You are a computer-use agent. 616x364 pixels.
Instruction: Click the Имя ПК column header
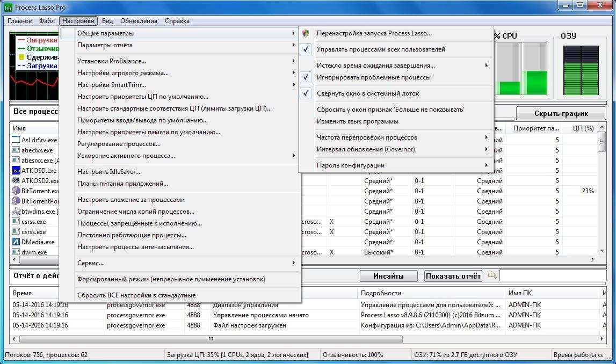click(552, 293)
